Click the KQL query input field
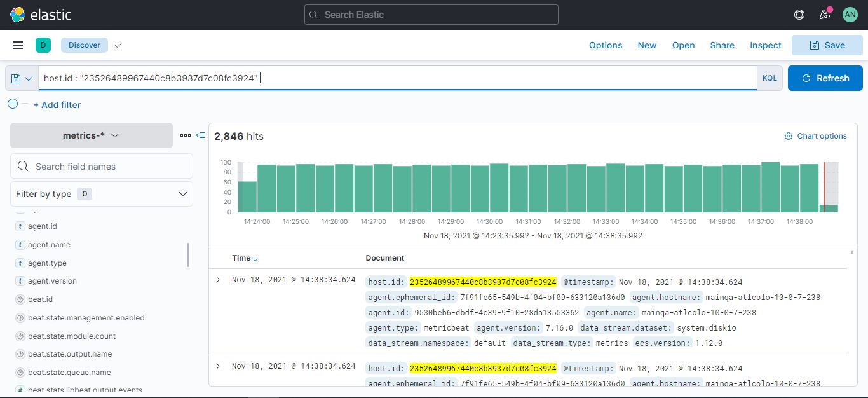Viewport: 868px width, 398px height. point(397,78)
